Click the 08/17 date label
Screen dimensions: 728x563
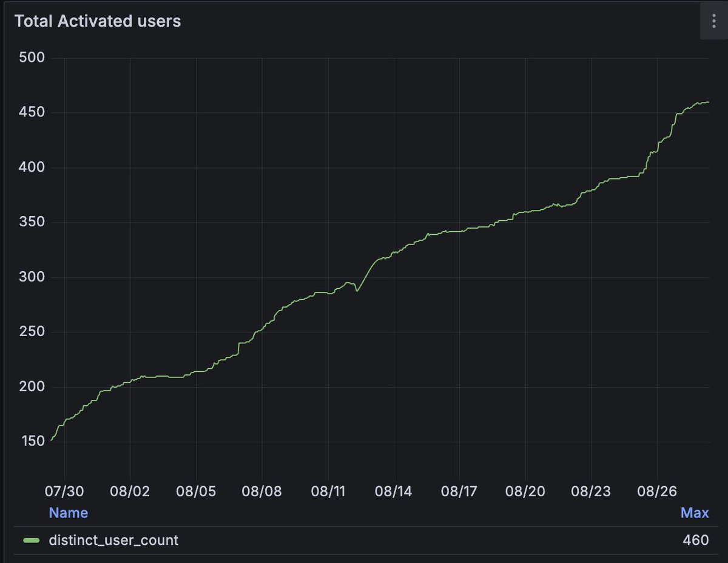[459, 491]
